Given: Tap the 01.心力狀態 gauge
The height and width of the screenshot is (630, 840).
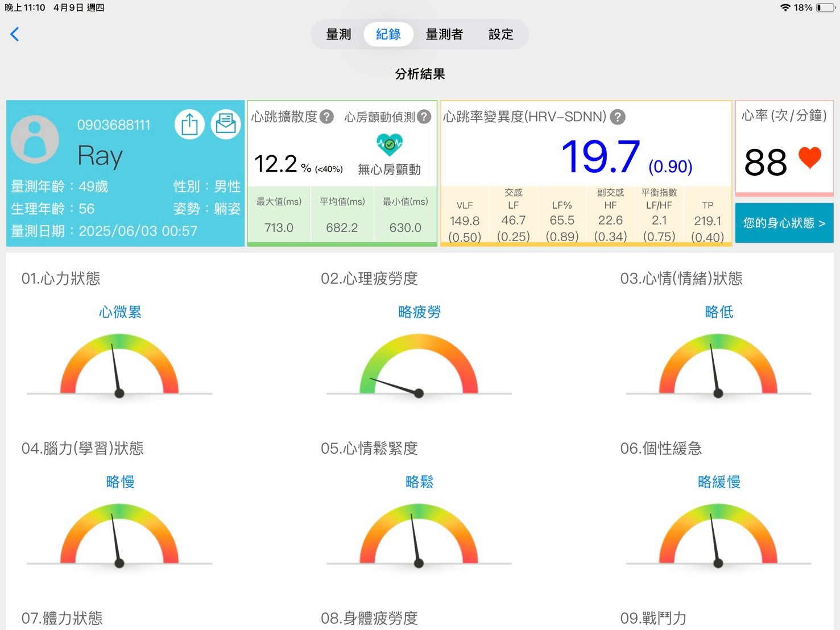Looking at the screenshot, I should (119, 367).
